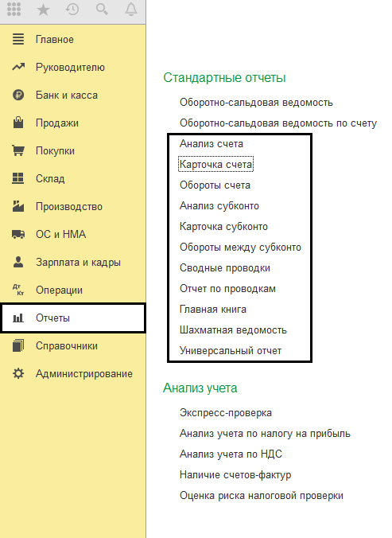Click the gear icon for Администрирование

(x=18, y=373)
